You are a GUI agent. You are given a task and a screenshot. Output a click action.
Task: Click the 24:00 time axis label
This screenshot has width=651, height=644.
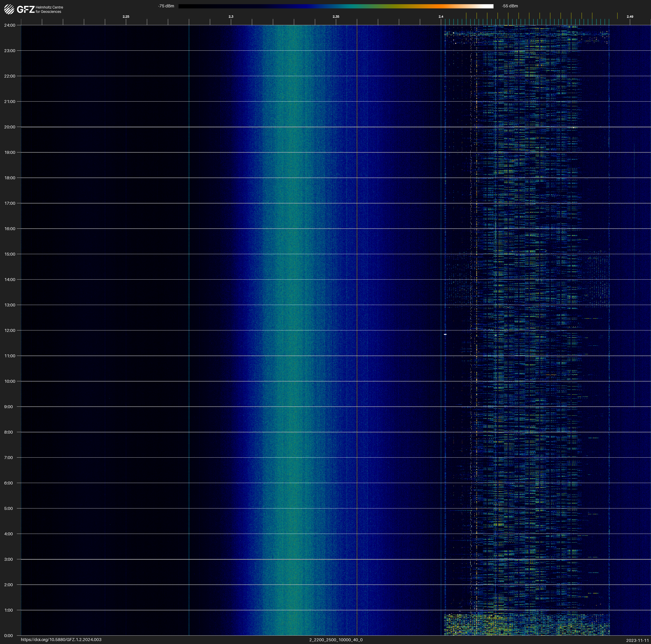(x=10, y=25)
